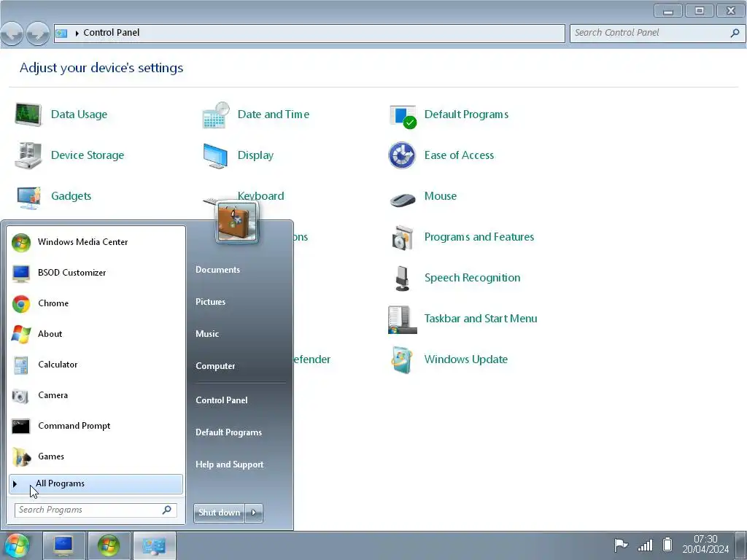Expand All Programs list

tap(96, 484)
